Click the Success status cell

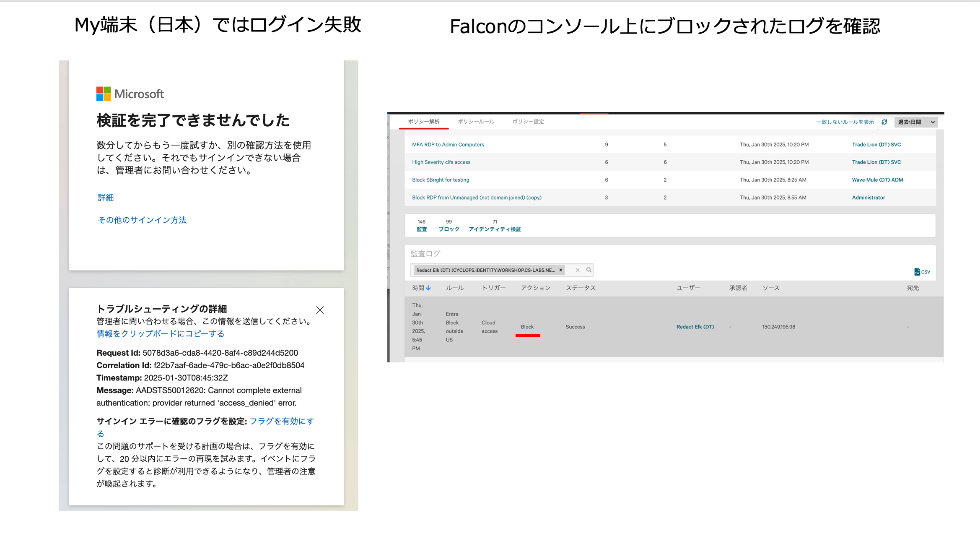(x=575, y=327)
